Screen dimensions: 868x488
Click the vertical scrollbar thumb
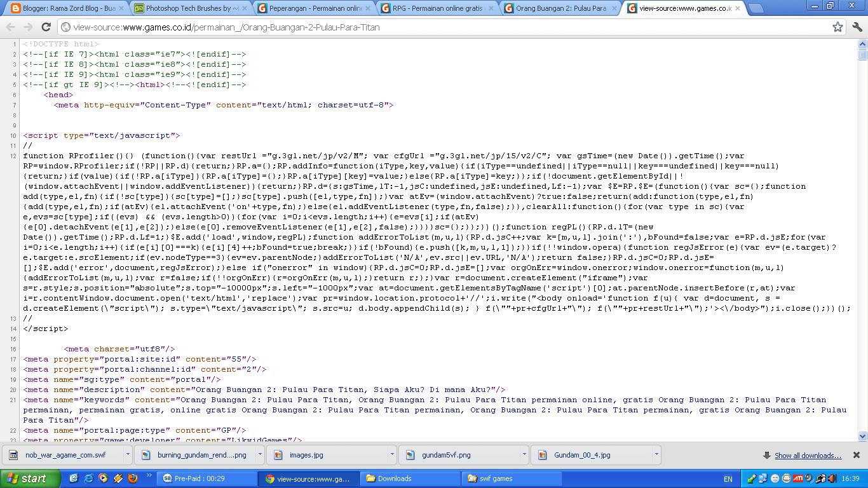(x=862, y=55)
